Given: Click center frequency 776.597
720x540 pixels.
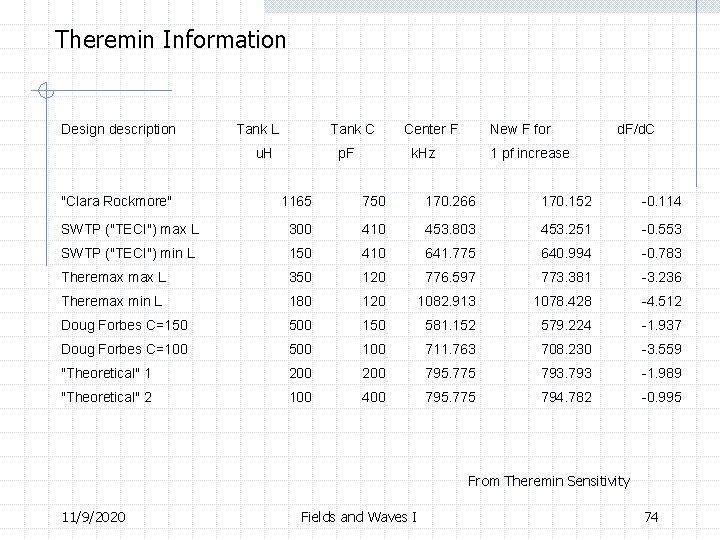Looking at the screenshot, I should point(450,277).
